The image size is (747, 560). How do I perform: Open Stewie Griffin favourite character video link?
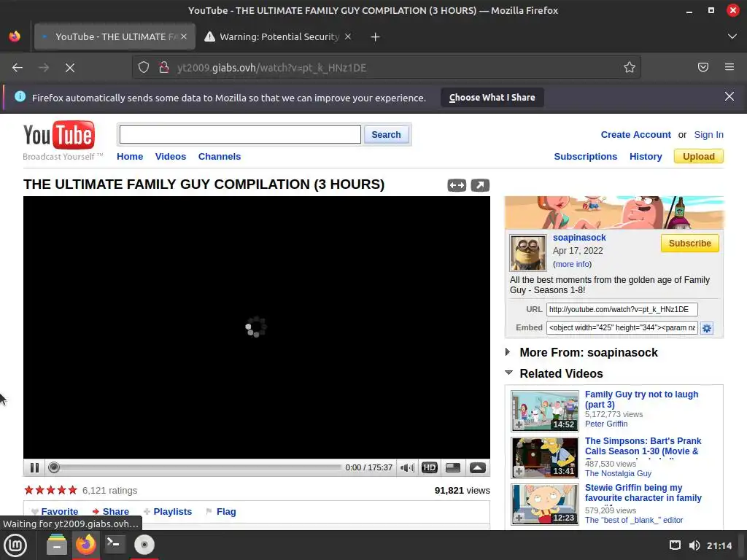point(643,493)
